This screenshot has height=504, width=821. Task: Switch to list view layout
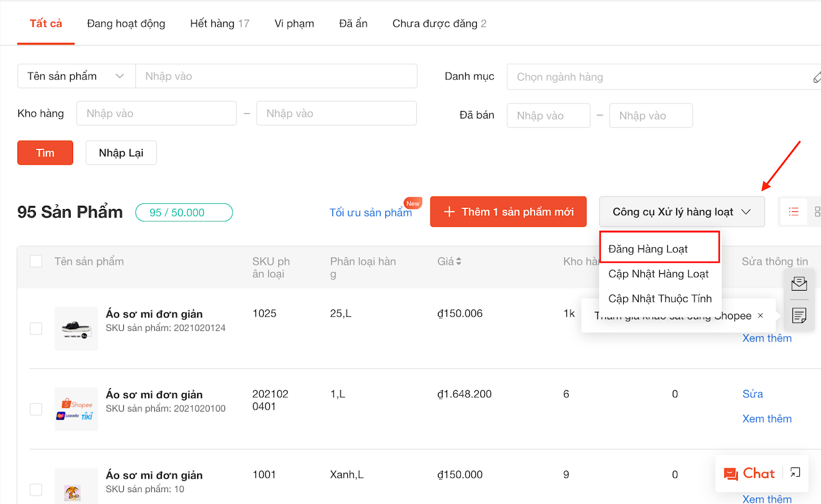[794, 212]
